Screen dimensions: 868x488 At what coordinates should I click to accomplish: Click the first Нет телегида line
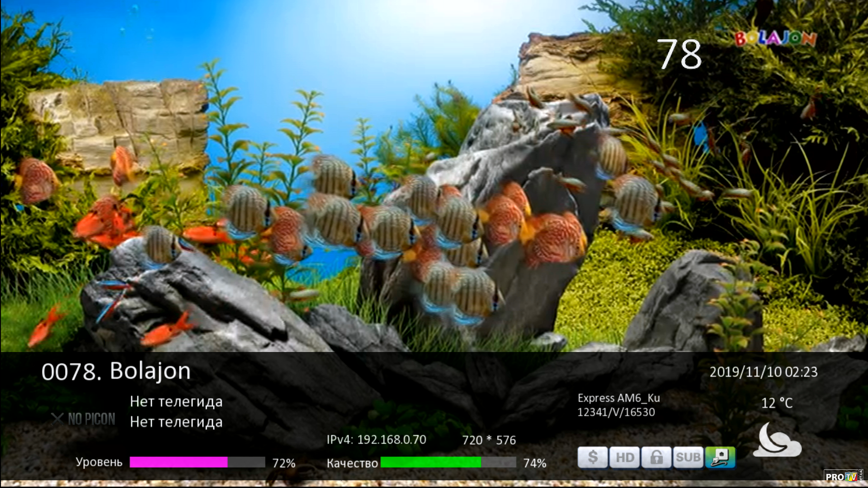tap(176, 401)
